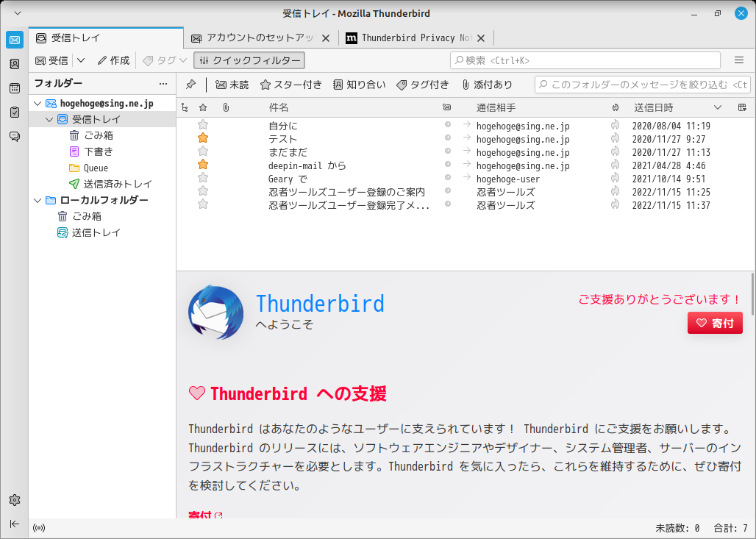This screenshot has width=756, height=539.
Task: Pin the quick filter bar
Action: point(191,85)
